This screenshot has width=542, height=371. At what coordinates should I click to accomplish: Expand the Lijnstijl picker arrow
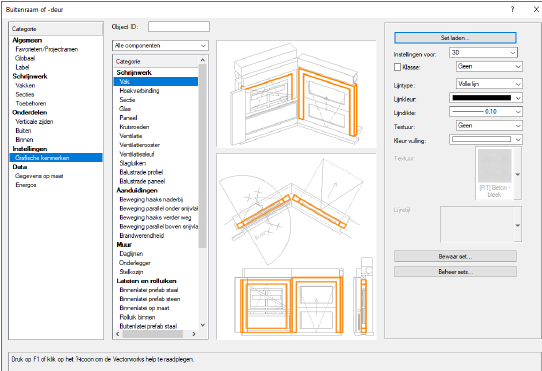517,225
